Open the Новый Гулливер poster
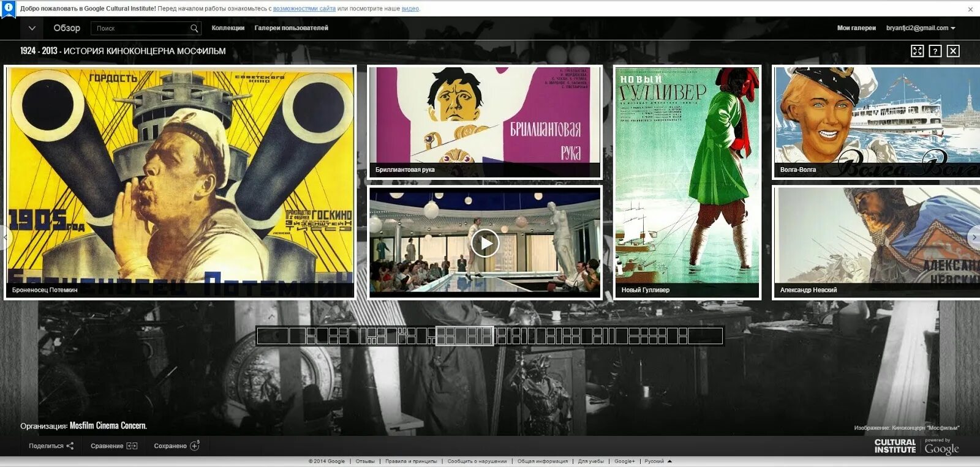 [x=687, y=182]
